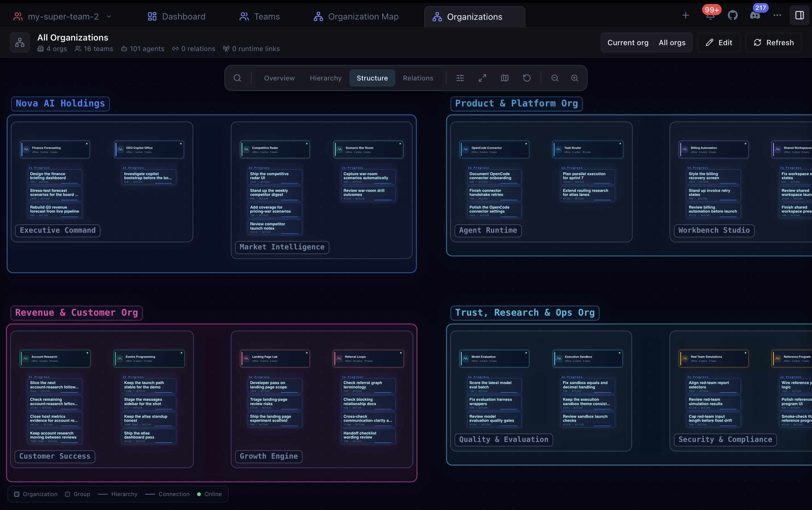Switch to the Hierarchy view
Viewport: 812px width, 510px height.
pyautogui.click(x=326, y=78)
